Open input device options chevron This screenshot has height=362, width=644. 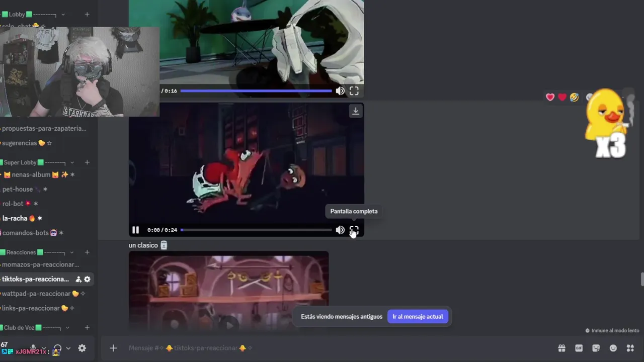coord(44,348)
